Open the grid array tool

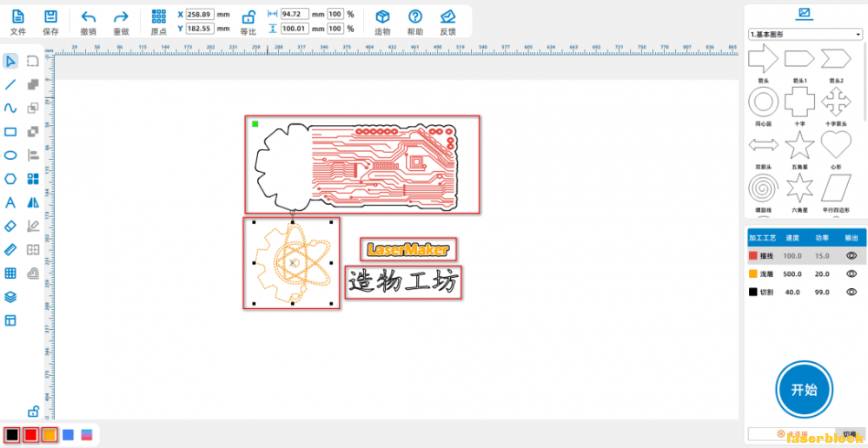tap(10, 273)
